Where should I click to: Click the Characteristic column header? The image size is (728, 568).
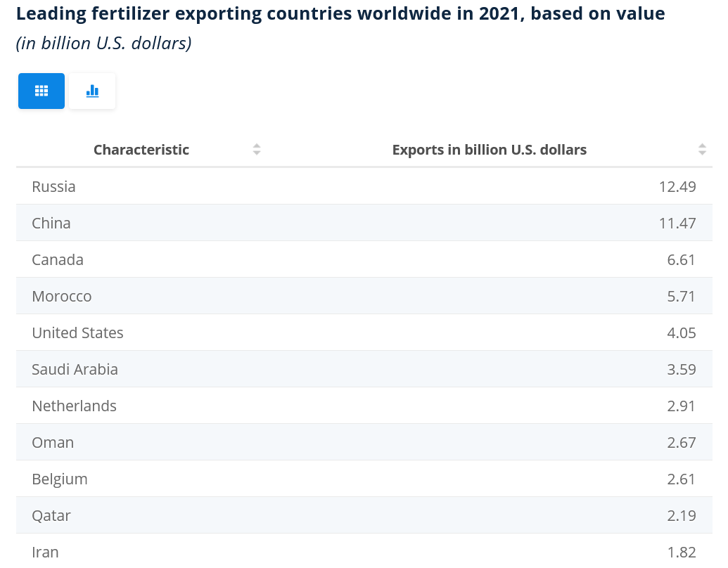tap(141, 150)
